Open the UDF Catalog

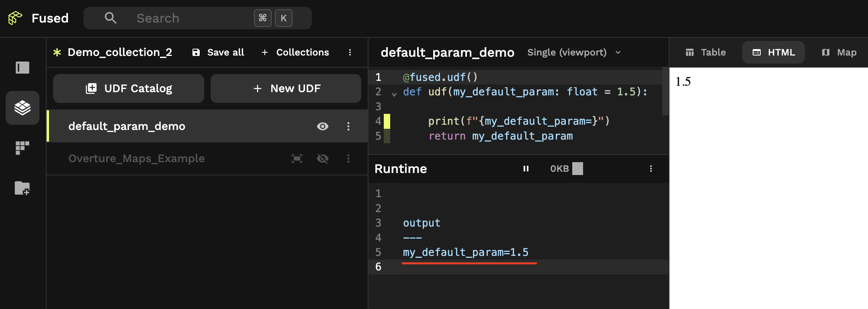pyautogui.click(x=129, y=89)
